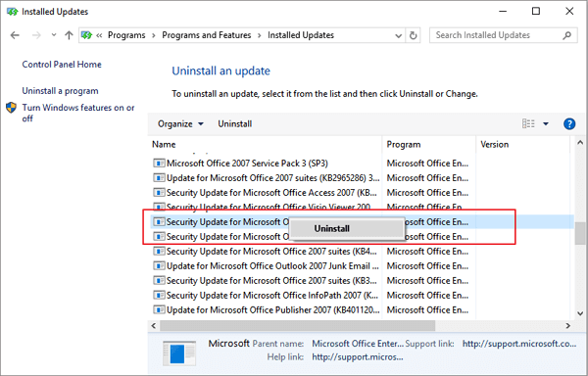Expand the address bar history dropdown

pyautogui.click(x=398, y=35)
